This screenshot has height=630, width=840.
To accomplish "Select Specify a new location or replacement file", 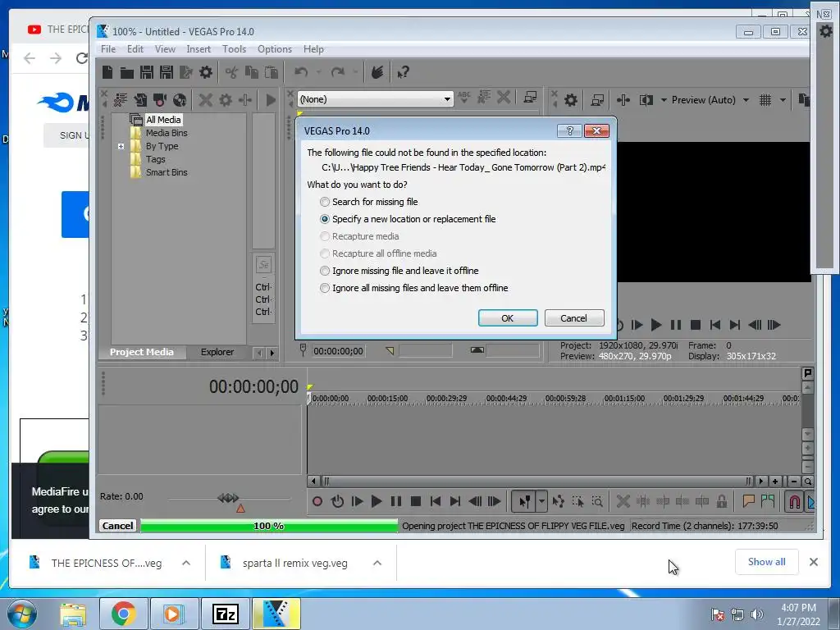I will click(x=408, y=219).
